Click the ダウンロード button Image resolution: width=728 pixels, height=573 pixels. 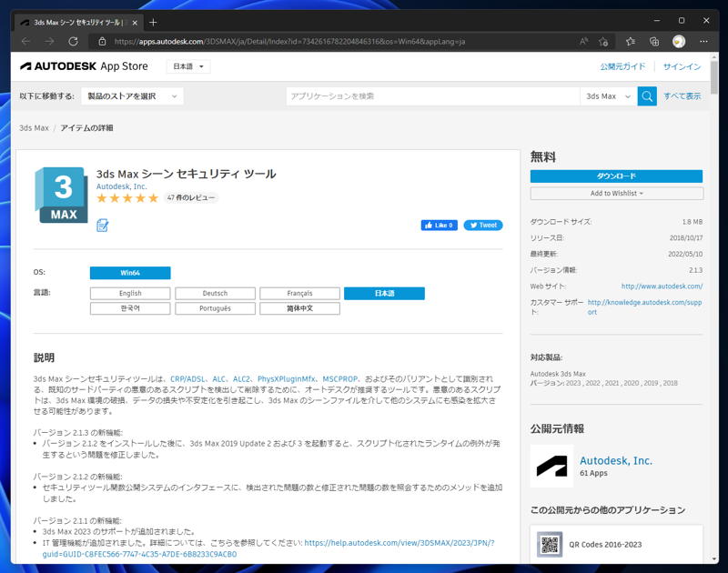tap(616, 176)
